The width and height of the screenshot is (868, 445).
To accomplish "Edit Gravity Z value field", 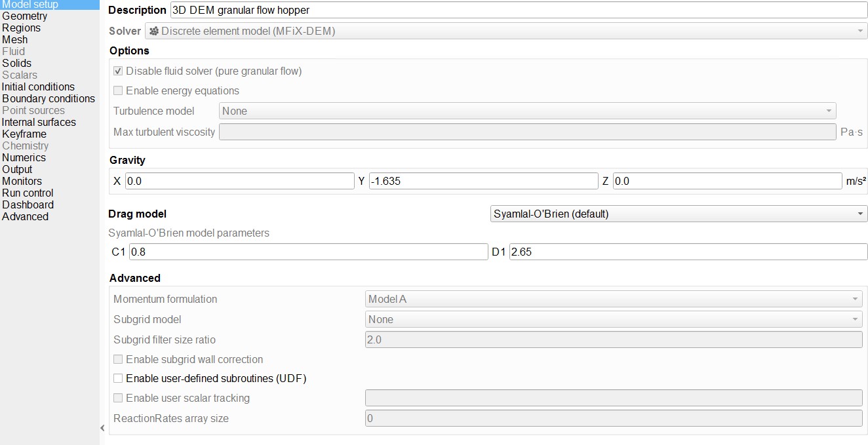I will (x=727, y=181).
